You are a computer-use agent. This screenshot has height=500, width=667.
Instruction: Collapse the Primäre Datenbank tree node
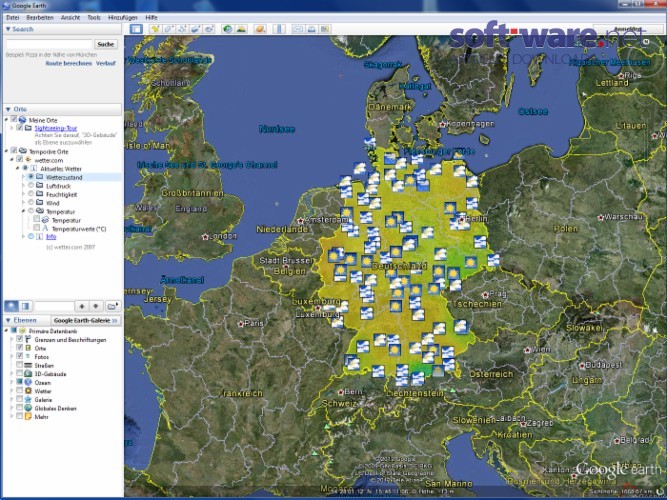click(x=6, y=331)
